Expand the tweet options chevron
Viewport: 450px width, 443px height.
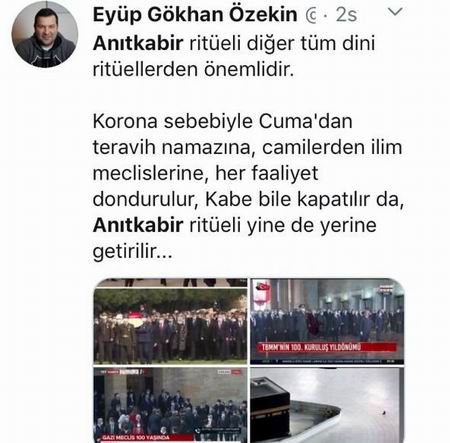(395, 12)
